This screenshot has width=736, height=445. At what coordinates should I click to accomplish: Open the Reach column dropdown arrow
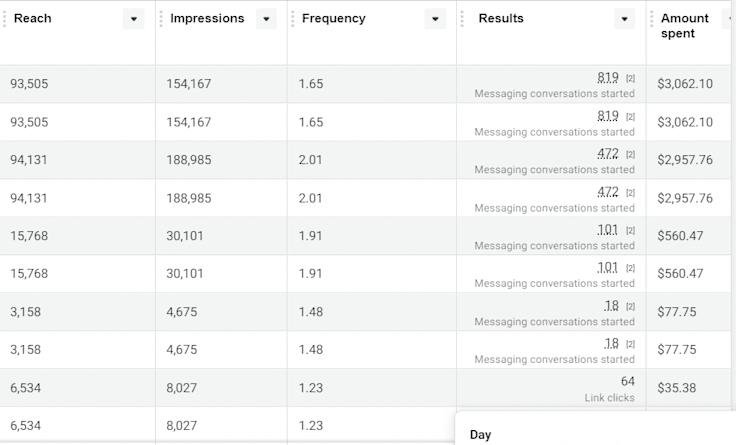pos(134,19)
